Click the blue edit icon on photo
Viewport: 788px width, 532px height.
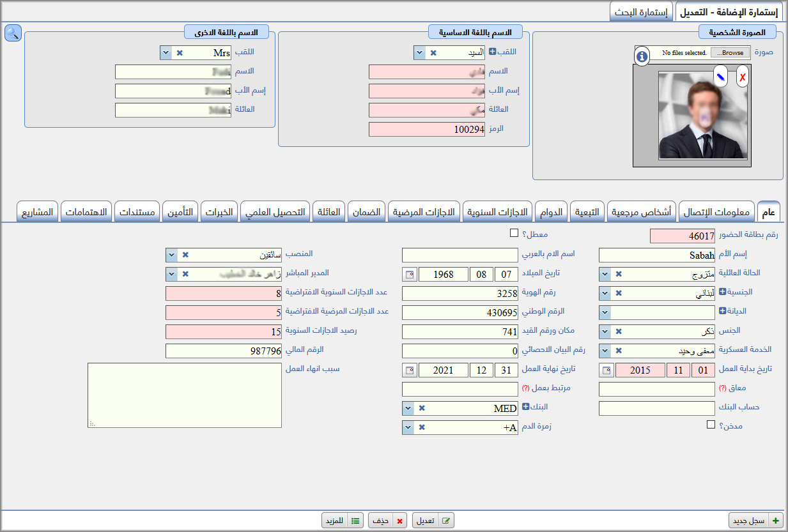[720, 77]
